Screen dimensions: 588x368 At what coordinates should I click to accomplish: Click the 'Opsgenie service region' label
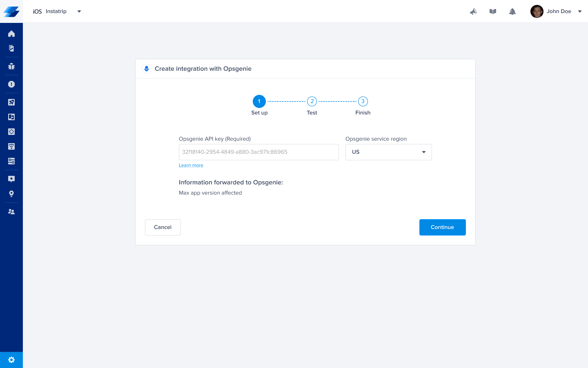click(376, 139)
